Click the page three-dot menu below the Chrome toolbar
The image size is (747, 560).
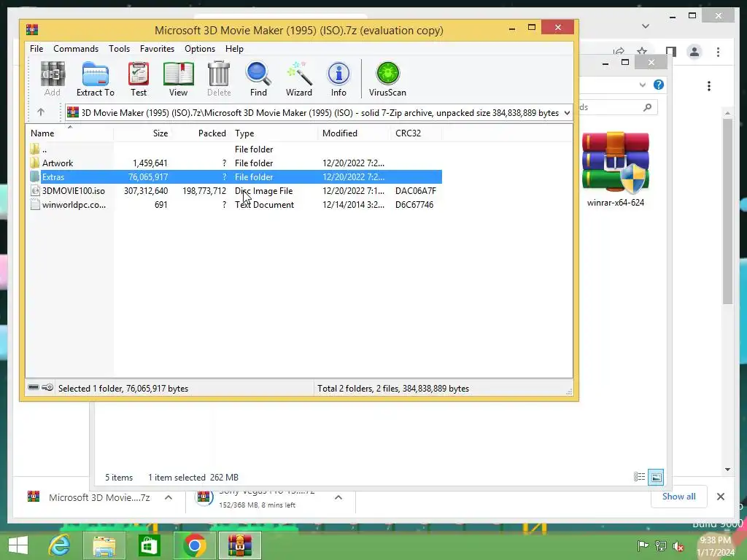(x=709, y=86)
